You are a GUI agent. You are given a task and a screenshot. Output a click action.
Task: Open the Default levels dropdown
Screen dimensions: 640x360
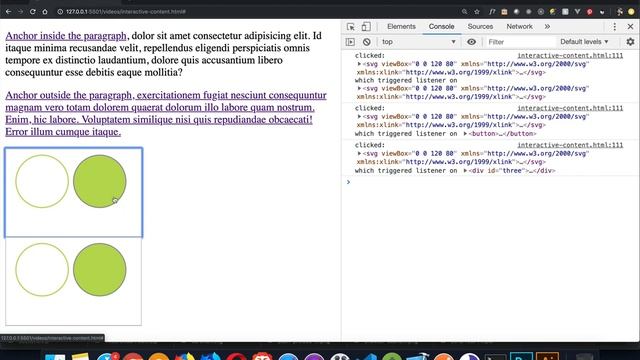[584, 42]
